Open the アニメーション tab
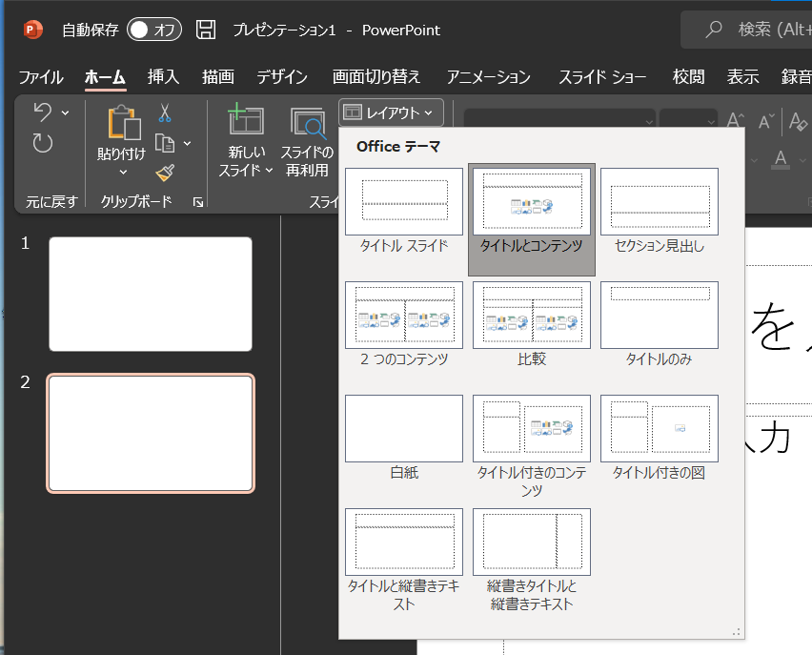This screenshot has height=655, width=812. click(x=488, y=76)
